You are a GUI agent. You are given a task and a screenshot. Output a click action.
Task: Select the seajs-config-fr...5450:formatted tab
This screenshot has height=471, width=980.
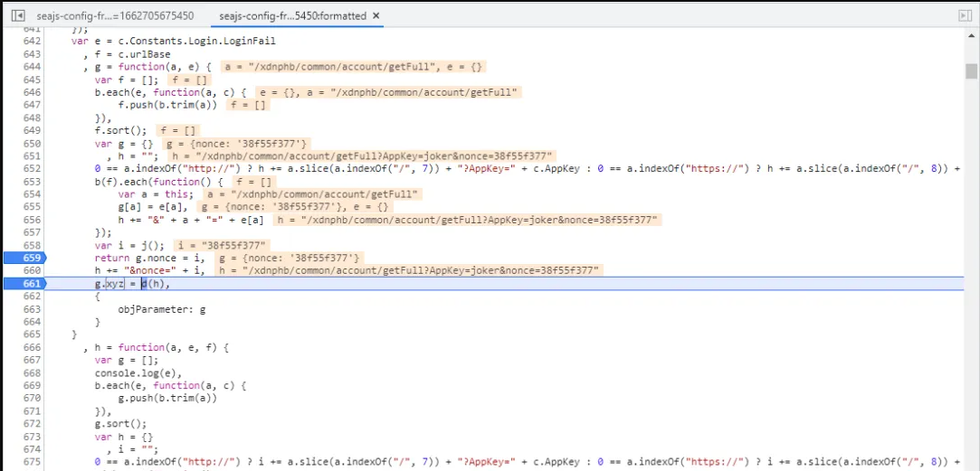[x=292, y=15]
